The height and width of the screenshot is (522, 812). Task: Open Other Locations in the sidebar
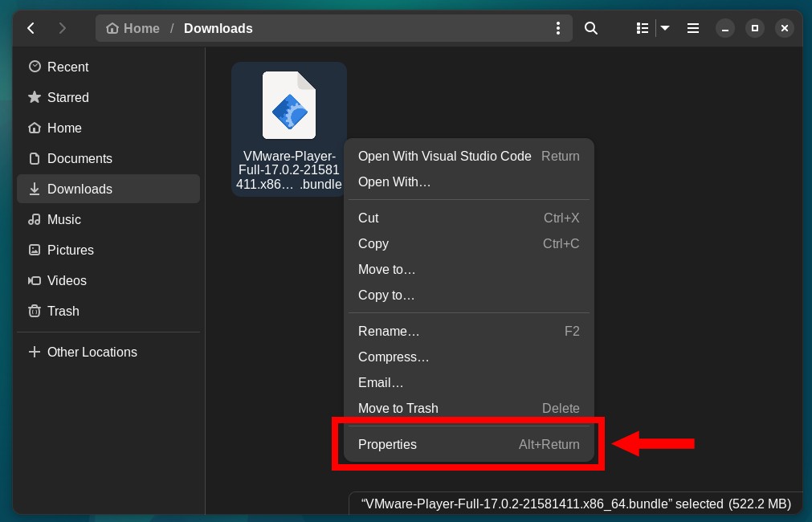click(x=108, y=352)
